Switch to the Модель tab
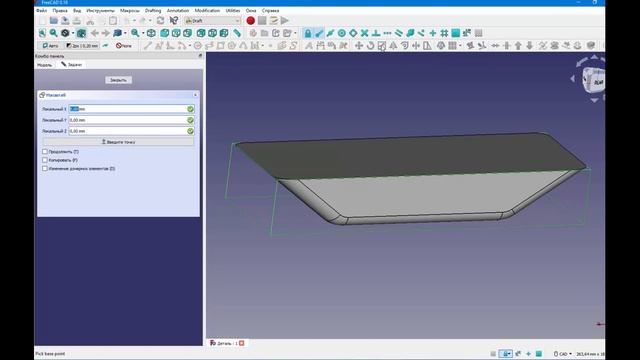 [44, 65]
